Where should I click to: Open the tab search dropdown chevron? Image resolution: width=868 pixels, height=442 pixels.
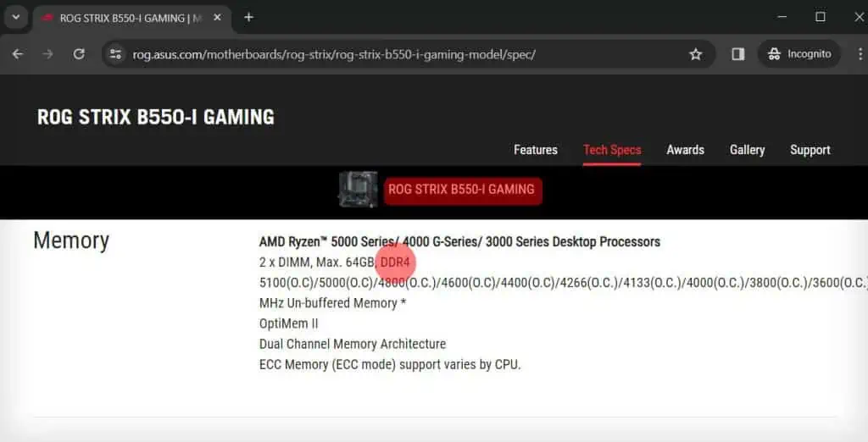point(15,17)
